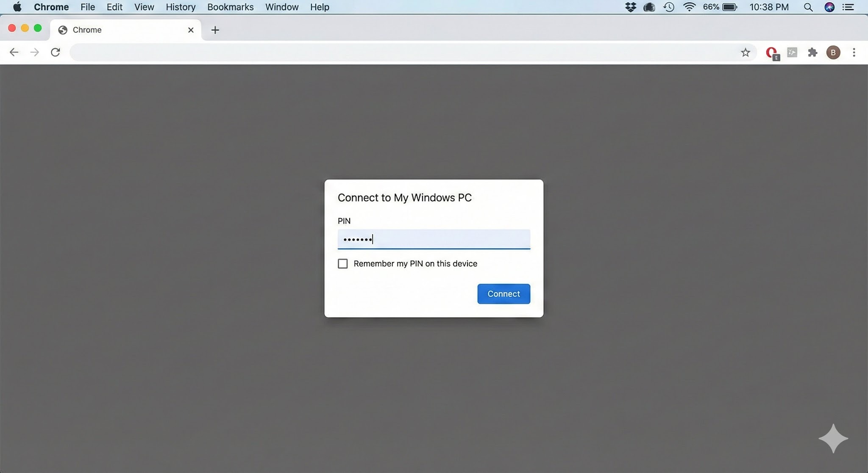This screenshot has height=473, width=868.
Task: Open a new tab with the plus button
Action: click(x=215, y=30)
